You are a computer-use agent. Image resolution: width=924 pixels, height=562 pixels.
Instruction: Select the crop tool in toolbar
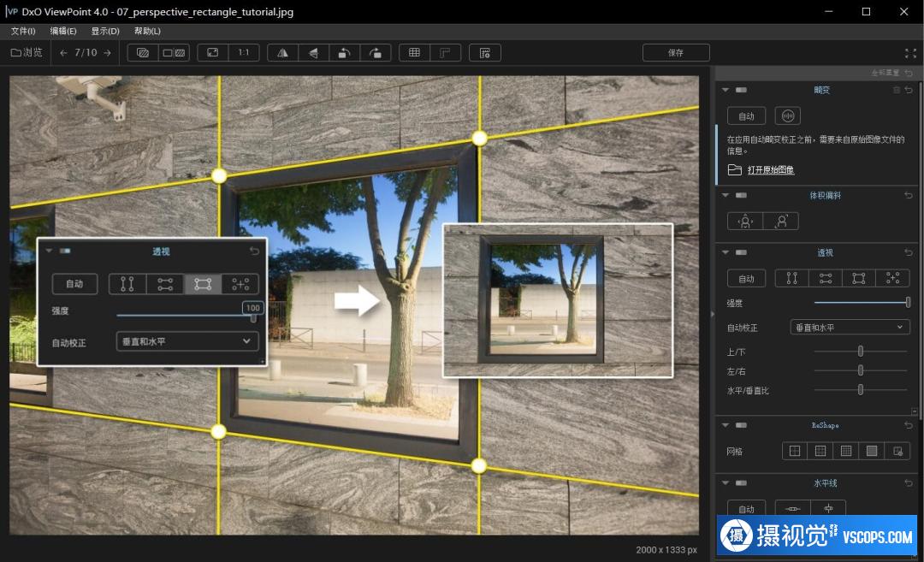point(445,53)
